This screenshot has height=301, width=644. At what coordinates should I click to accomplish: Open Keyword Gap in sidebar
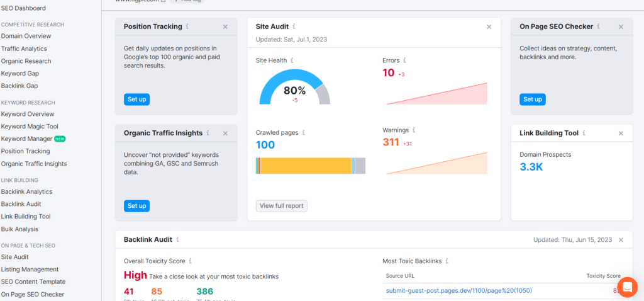tap(20, 74)
